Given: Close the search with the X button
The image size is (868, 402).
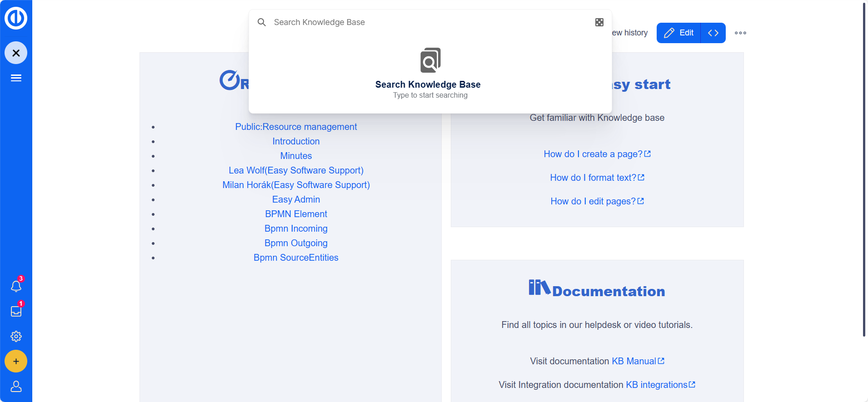Looking at the screenshot, I should click(16, 53).
